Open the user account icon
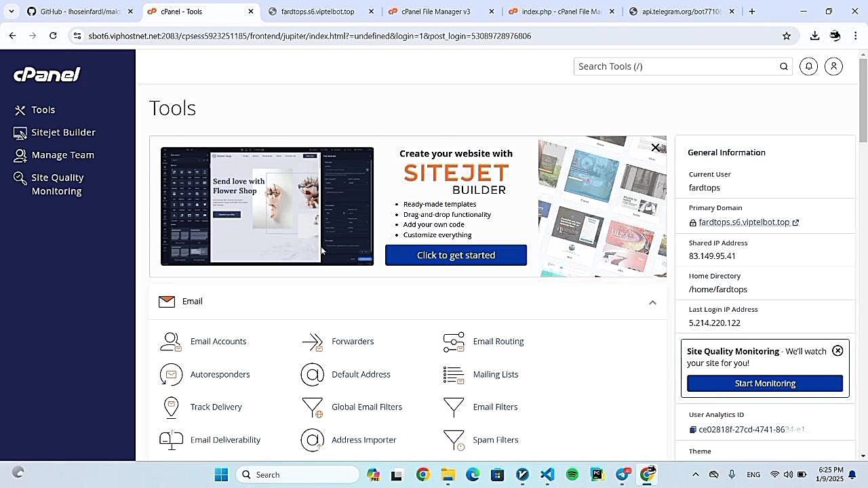Viewport: 868px width, 488px height. (x=834, y=66)
